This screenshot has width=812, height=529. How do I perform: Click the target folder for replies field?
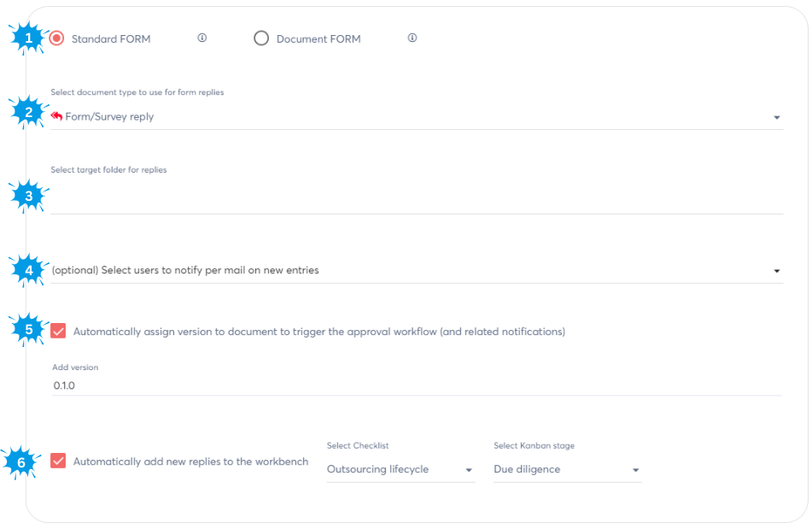coord(417,198)
